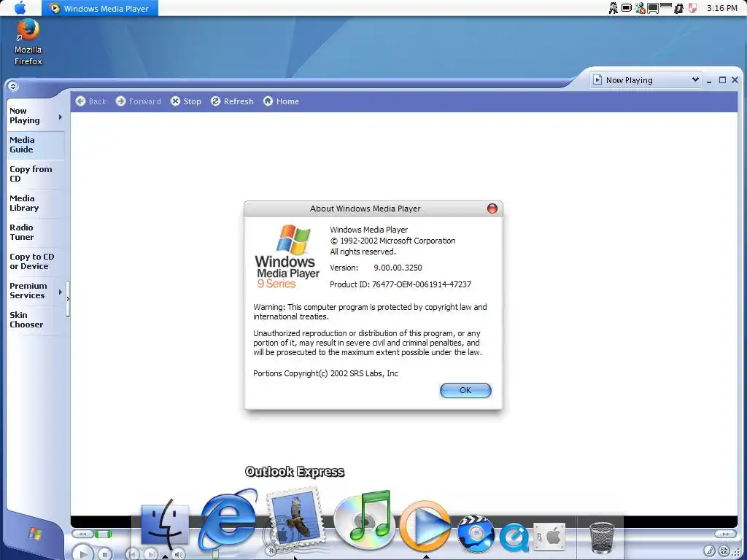The height and width of the screenshot is (560, 747).
Task: Click the battery tray icon
Action: pos(627,7)
